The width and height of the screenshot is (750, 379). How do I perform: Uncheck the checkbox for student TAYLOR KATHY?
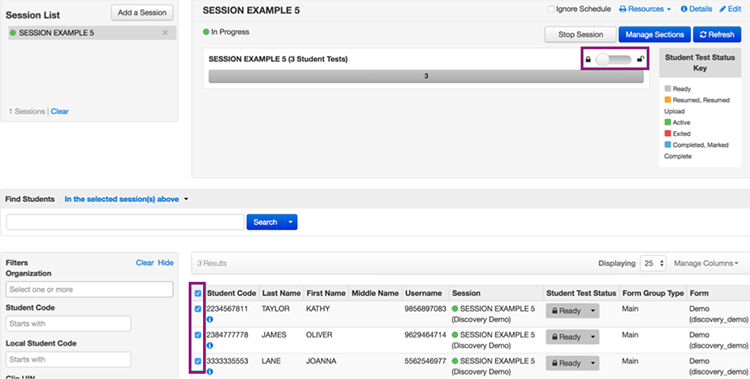point(198,309)
